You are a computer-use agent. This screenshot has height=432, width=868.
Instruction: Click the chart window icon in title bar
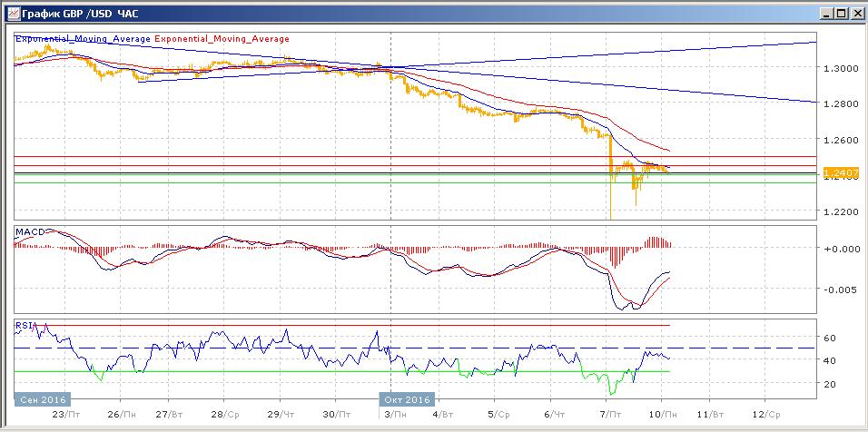tap(12, 14)
